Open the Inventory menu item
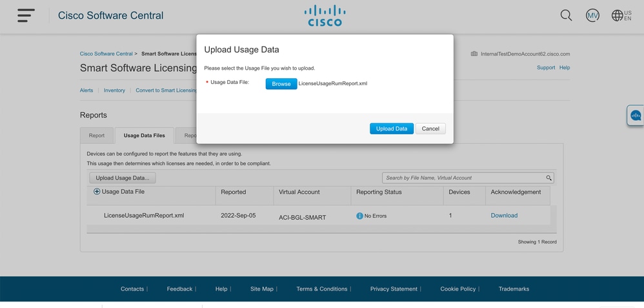 click(x=114, y=90)
